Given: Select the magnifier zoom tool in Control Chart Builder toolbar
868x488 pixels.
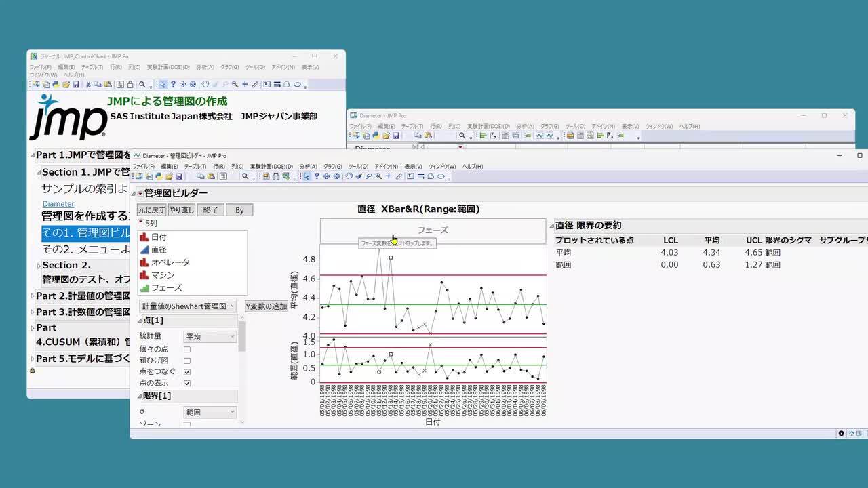Looking at the screenshot, I should (378, 176).
